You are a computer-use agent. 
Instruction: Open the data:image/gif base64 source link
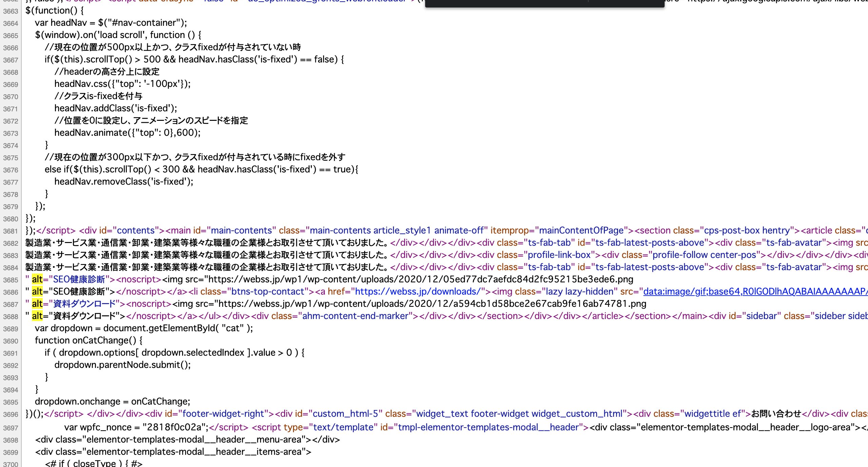click(x=755, y=292)
